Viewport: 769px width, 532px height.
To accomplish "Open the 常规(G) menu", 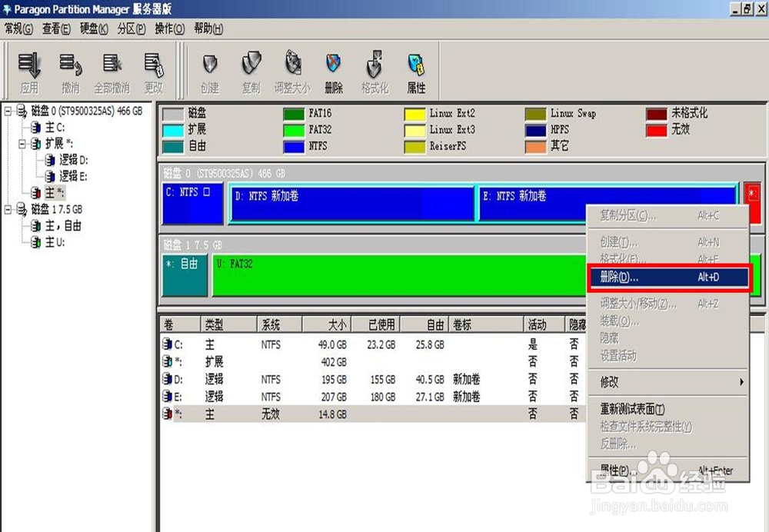I will click(18, 29).
